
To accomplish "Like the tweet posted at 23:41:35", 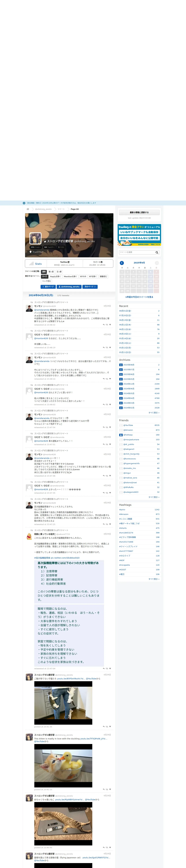I will (110, 727).
